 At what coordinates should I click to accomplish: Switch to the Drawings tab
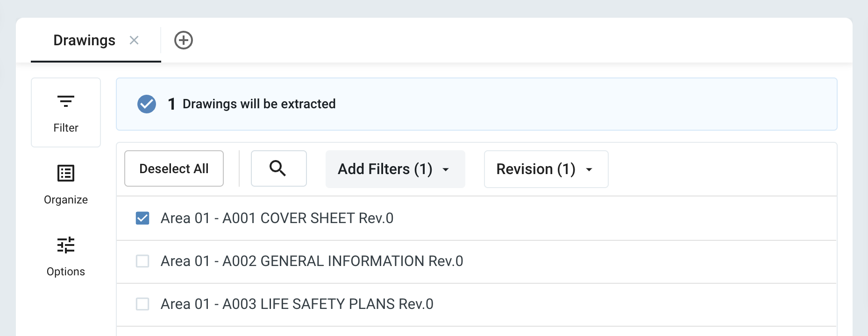[84, 40]
